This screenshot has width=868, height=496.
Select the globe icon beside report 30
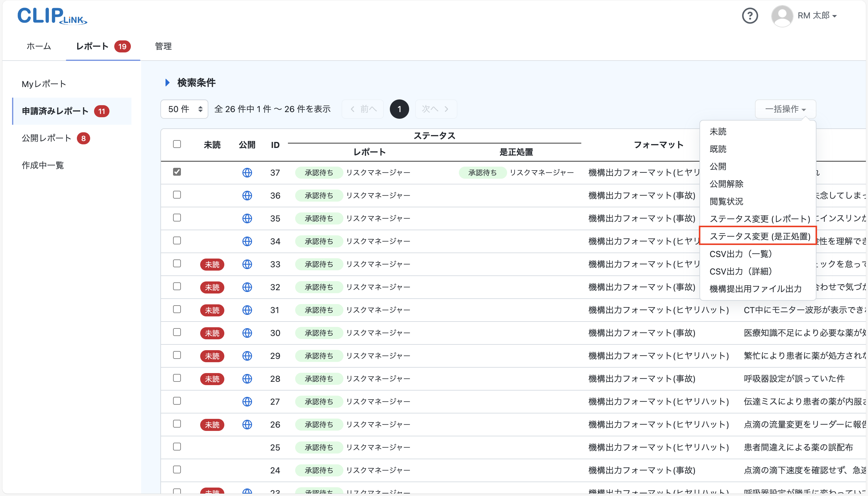pyautogui.click(x=247, y=333)
